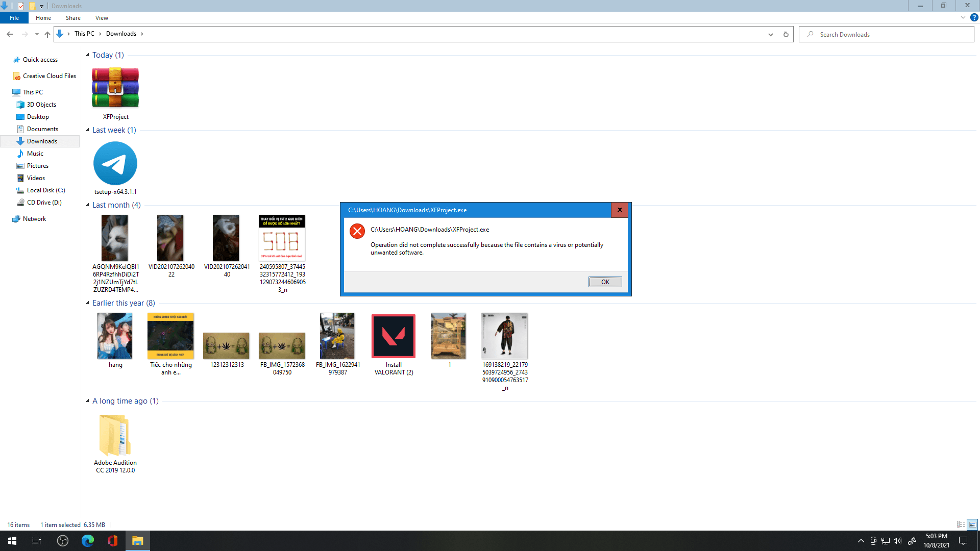Expand the ribbon with the chevron
Screen dimensions: 980x551
963,17
